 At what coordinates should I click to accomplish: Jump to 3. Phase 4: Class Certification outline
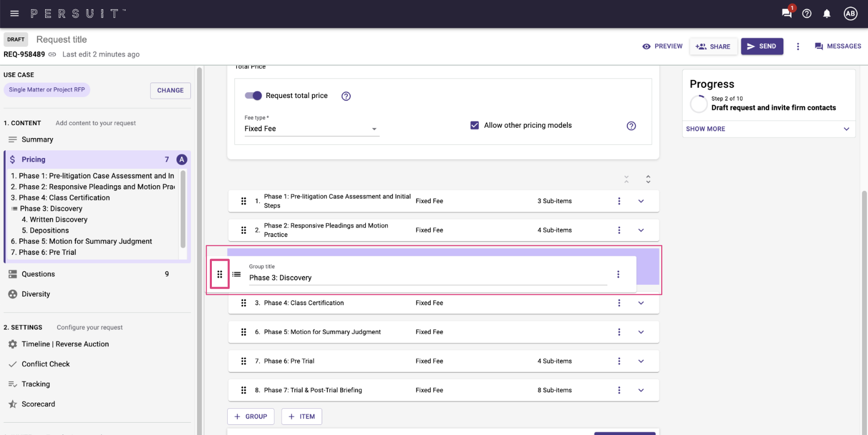pos(61,198)
